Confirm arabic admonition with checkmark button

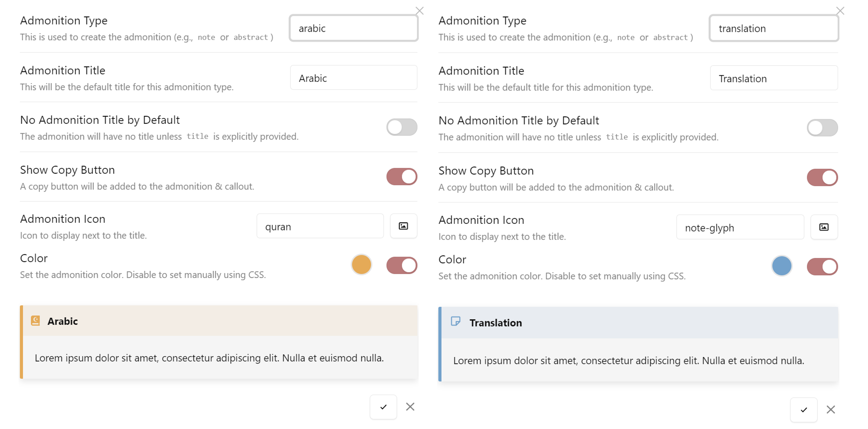(x=383, y=407)
